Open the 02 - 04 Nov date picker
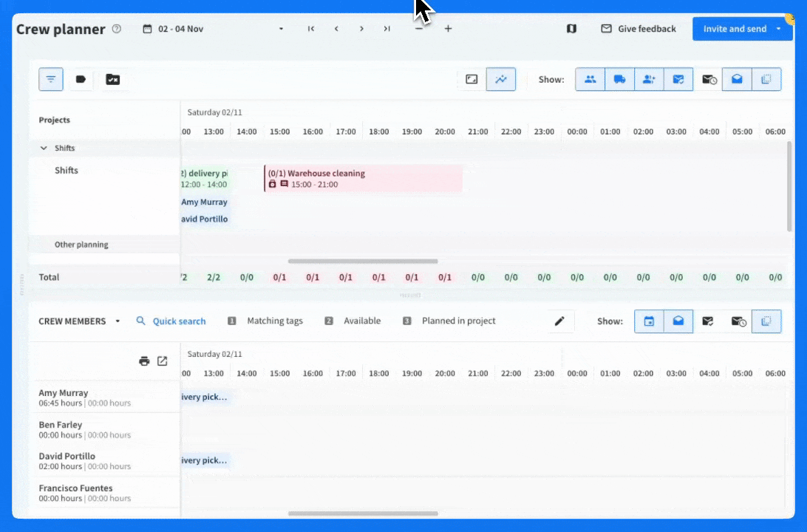This screenshot has height=532, width=807. click(x=174, y=29)
